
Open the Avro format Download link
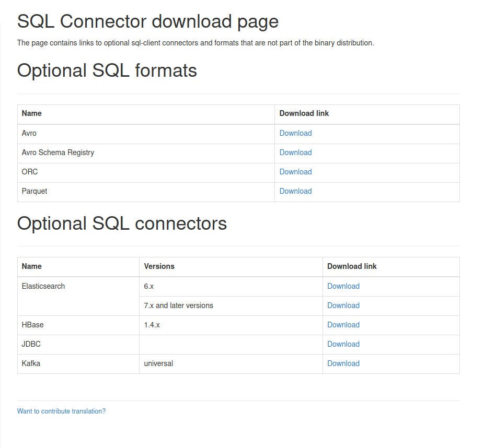(x=295, y=133)
